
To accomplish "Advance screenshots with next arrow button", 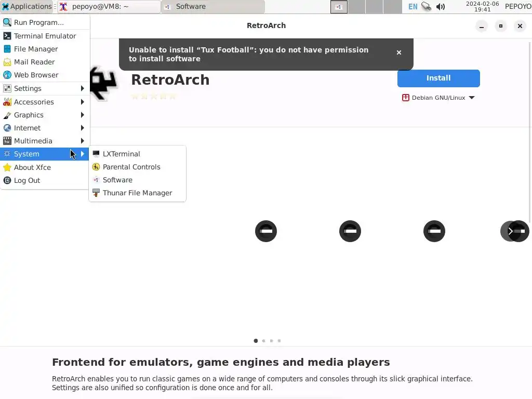I will pyautogui.click(x=510, y=231).
